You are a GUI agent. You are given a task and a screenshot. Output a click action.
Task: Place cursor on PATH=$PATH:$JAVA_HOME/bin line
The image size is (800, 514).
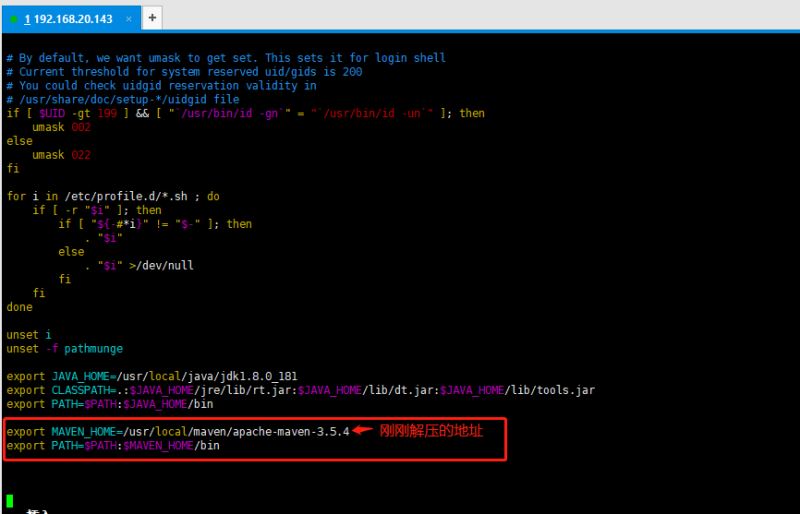[109, 404]
